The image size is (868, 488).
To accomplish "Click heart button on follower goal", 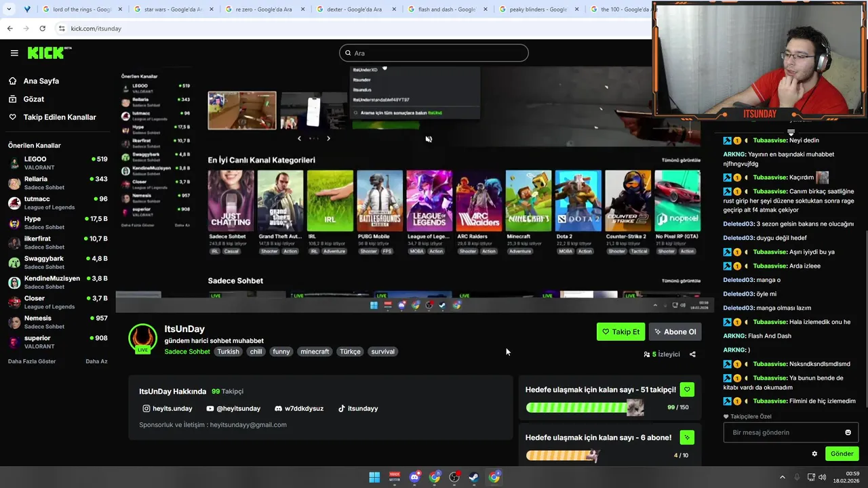I will tap(687, 390).
